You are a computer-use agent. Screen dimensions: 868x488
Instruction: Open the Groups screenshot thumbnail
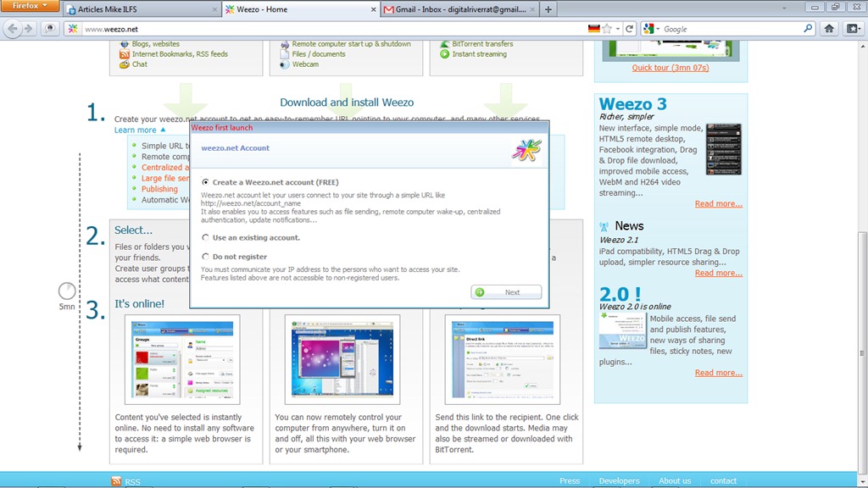182,359
